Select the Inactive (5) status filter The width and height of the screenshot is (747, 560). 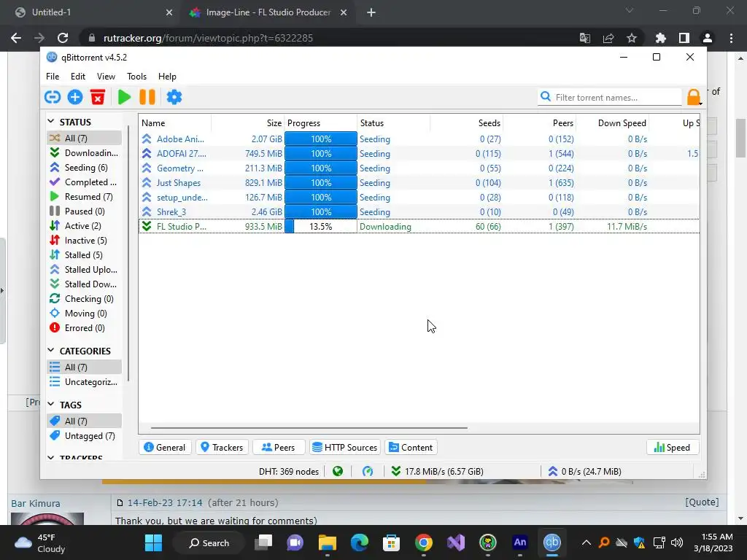coord(85,241)
